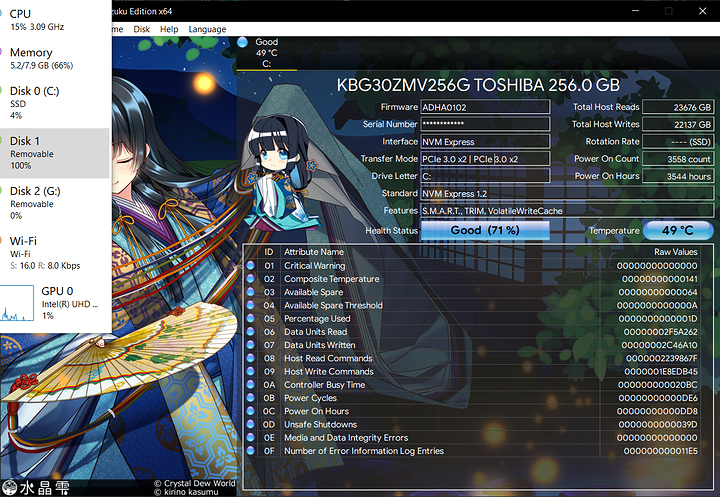The width and height of the screenshot is (720, 497).
Task: Select GPU 0 in Task Manager sidebar
Action: pyautogui.click(x=55, y=303)
